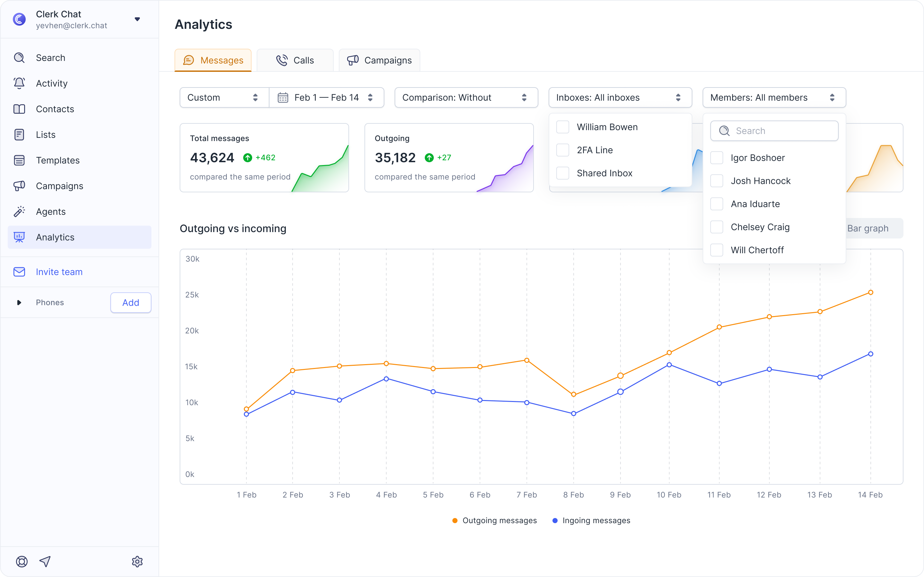Click the paper plane send icon
Image resolution: width=924 pixels, height=577 pixels.
45,561
